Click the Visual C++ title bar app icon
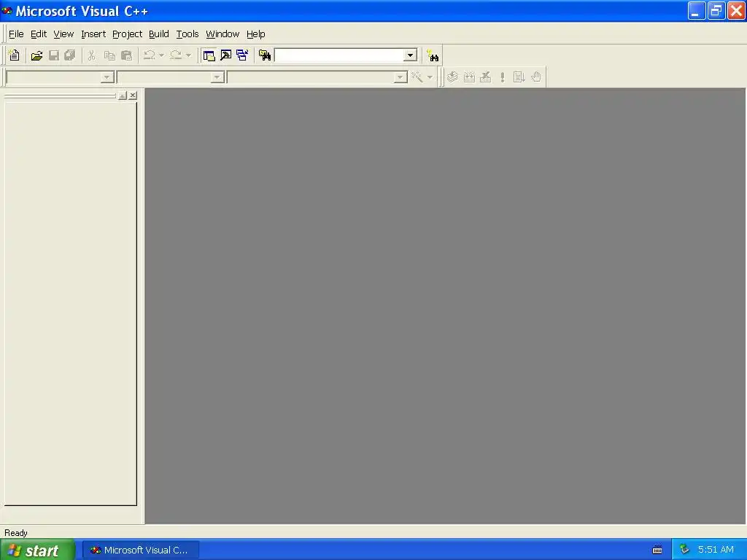Screen dimensions: 747x560 pos(7,10)
